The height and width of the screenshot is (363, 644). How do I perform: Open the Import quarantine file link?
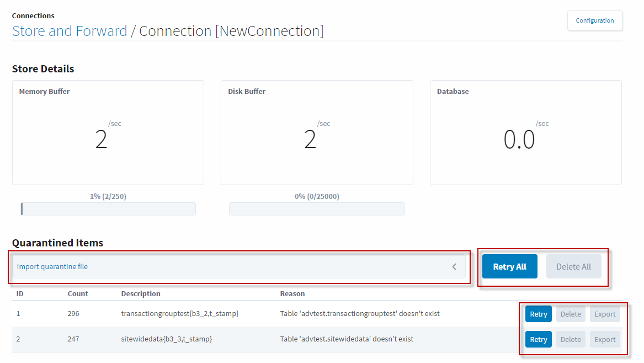click(52, 266)
